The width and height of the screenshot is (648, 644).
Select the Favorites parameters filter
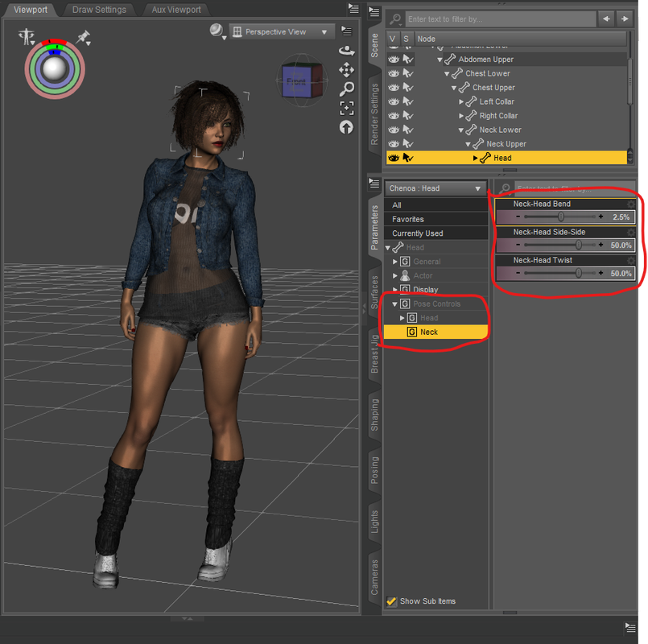436,219
